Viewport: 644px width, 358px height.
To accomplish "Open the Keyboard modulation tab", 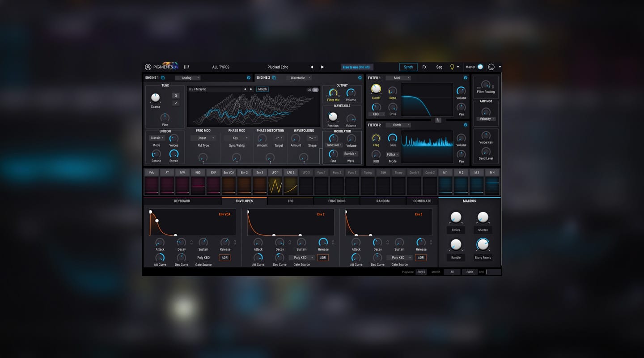I will (x=182, y=201).
